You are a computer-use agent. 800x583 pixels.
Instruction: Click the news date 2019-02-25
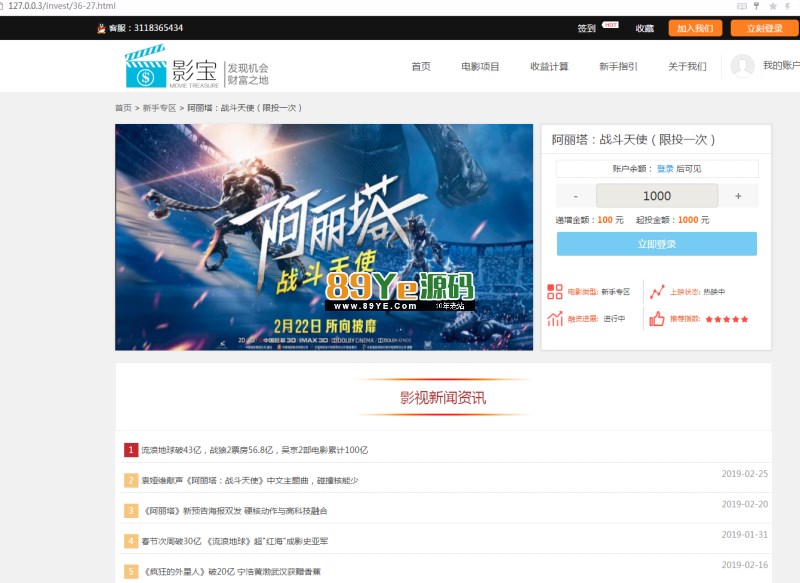(x=744, y=474)
